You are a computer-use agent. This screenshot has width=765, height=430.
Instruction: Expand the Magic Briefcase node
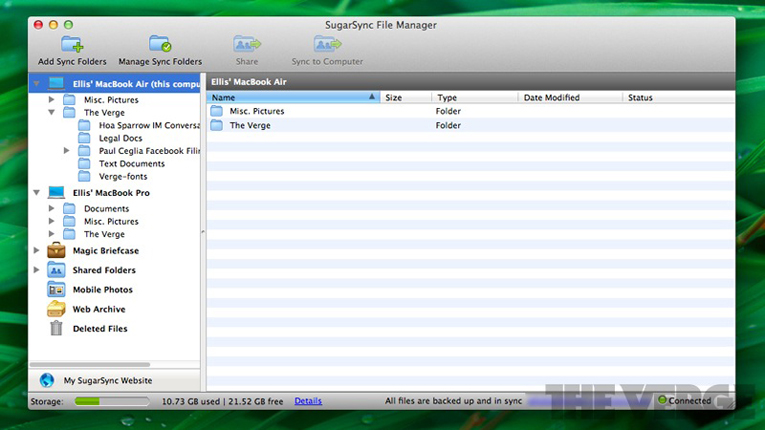tap(36, 250)
